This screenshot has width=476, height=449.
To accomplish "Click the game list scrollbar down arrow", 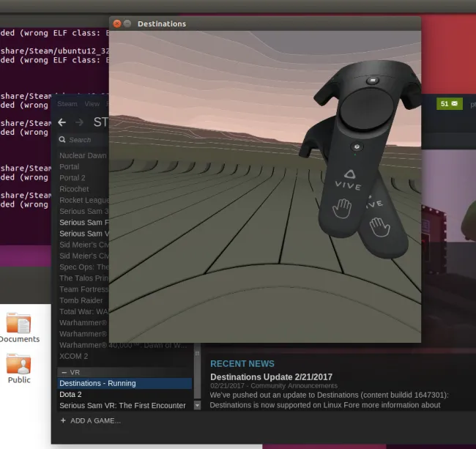I will point(197,405).
